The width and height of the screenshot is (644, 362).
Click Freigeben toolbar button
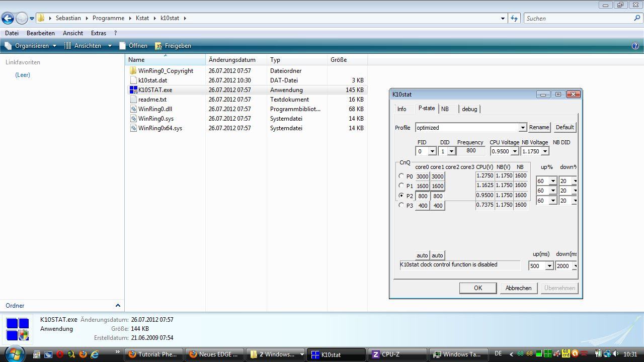(173, 46)
